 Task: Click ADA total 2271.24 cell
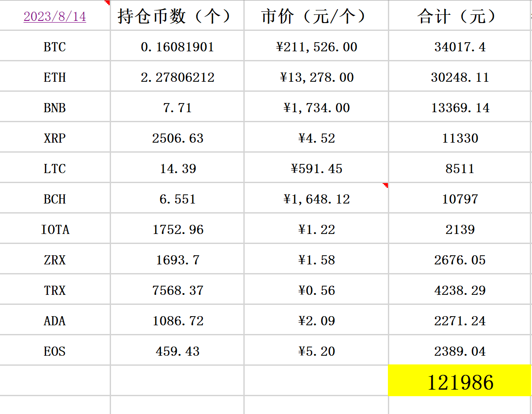(x=460, y=320)
